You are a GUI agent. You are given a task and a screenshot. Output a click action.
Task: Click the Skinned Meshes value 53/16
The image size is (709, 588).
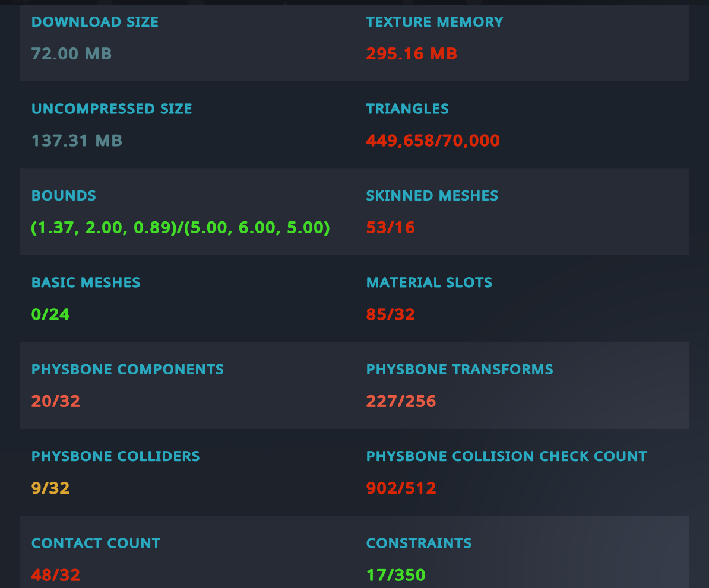point(390,228)
